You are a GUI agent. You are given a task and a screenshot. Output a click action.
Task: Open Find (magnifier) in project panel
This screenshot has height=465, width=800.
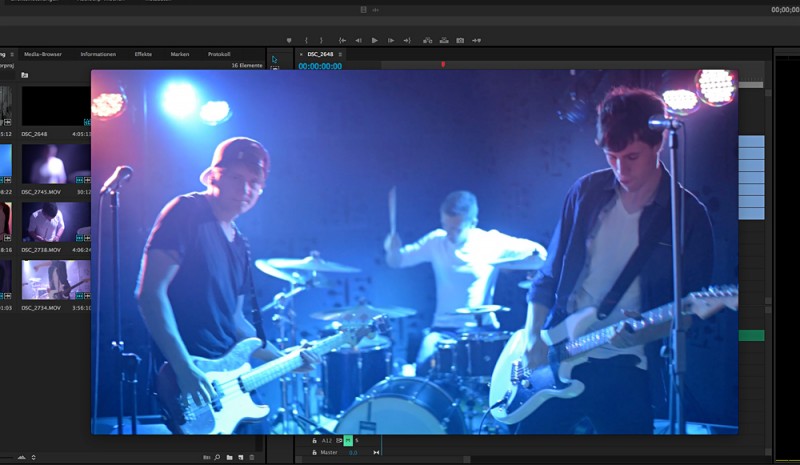tap(217, 457)
